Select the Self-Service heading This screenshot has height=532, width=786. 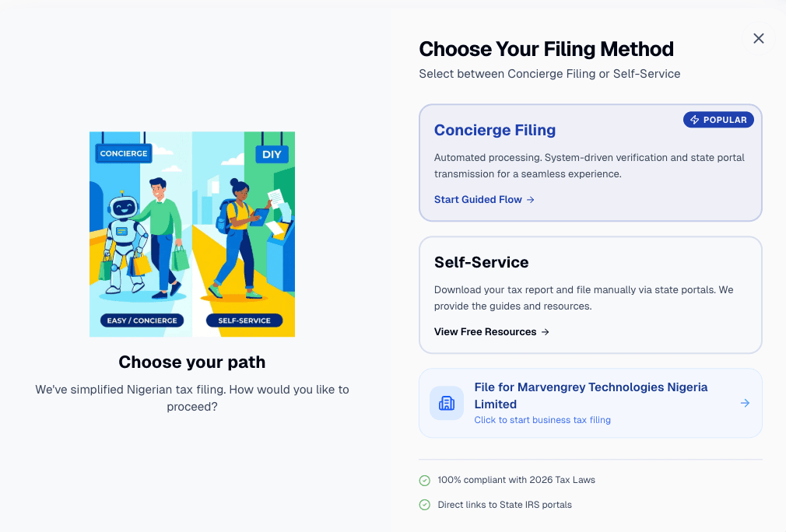(x=481, y=262)
